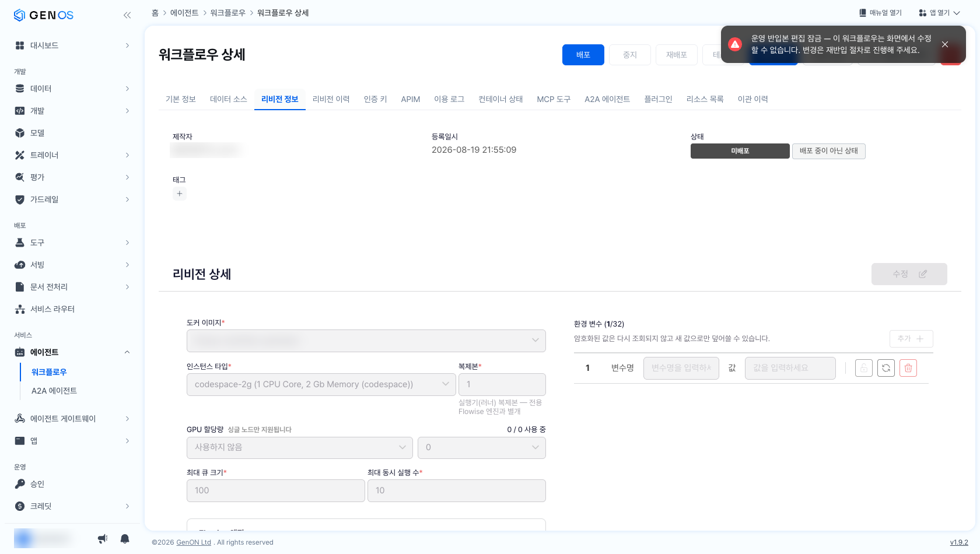Switch to the MCP 도구 tab
This screenshot has width=980, height=554.
pos(554,99)
